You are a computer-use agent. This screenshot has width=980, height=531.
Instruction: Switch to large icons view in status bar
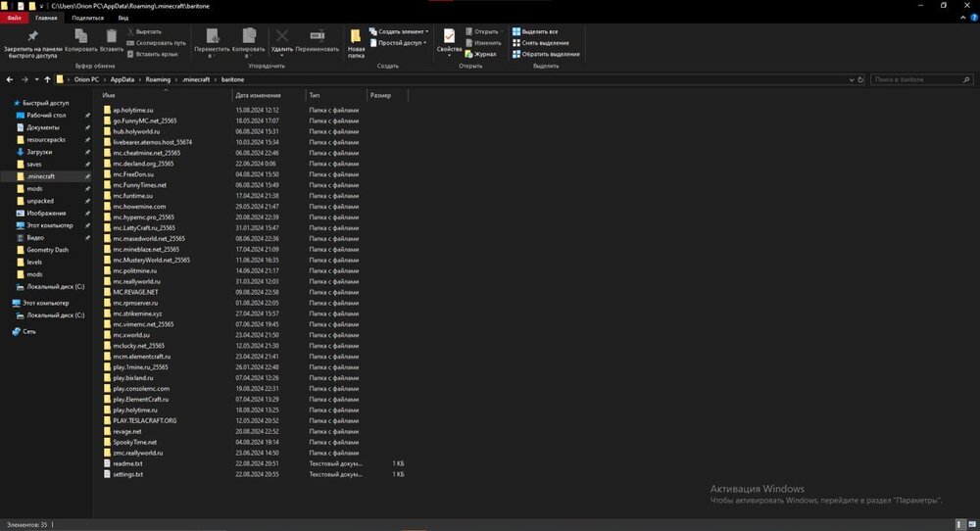coord(972,524)
